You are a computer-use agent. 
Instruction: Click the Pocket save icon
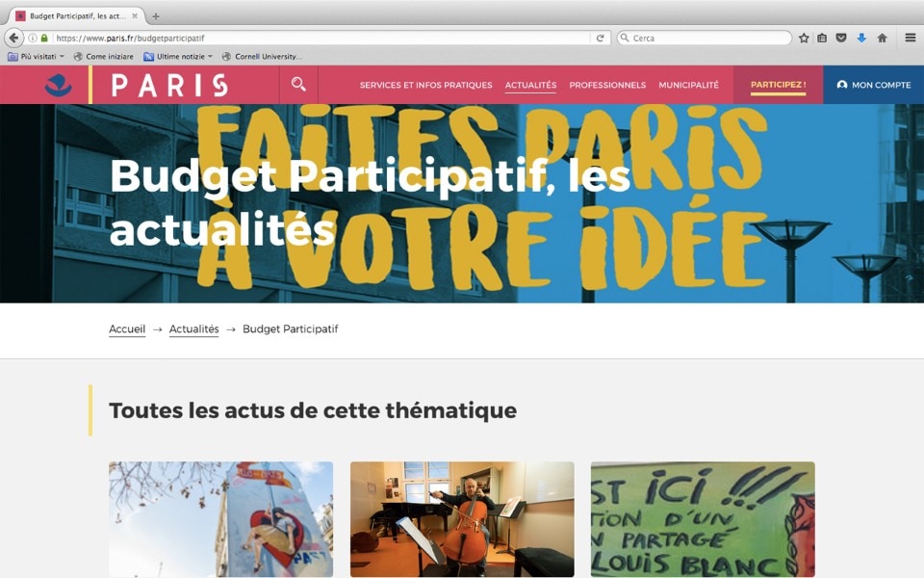point(841,38)
